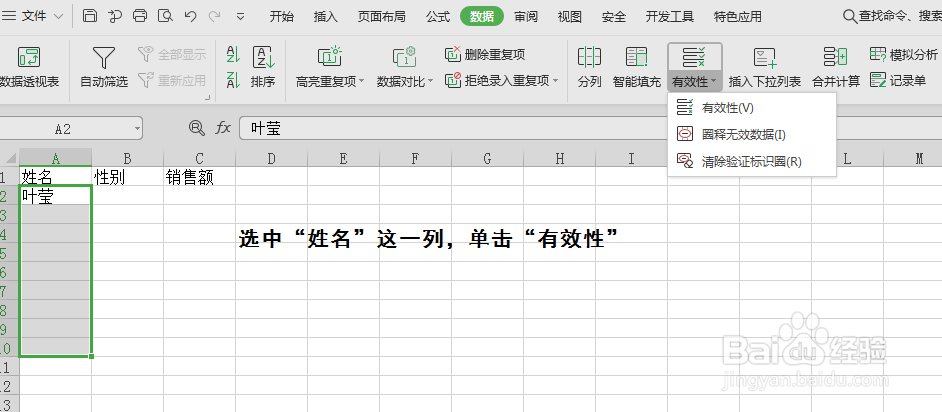Click the fx insert function icon
The width and height of the screenshot is (942, 412).
click(223, 128)
